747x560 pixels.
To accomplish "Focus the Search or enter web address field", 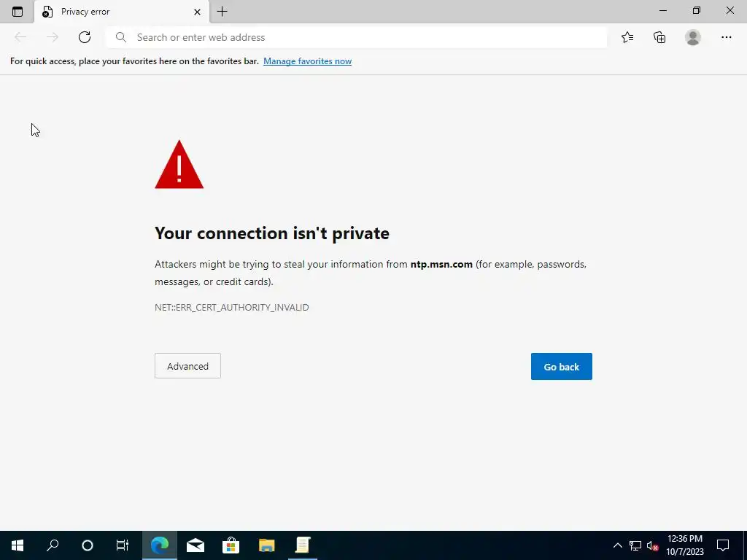I will point(356,37).
